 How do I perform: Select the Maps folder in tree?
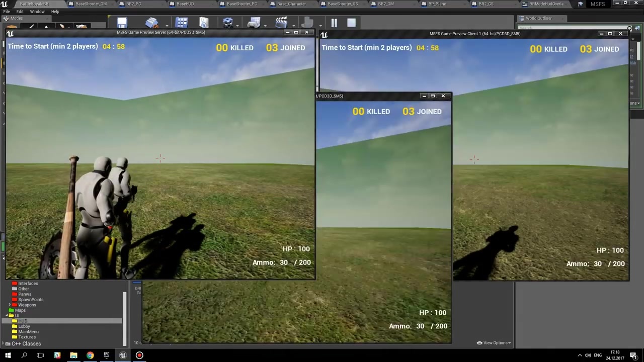(x=20, y=310)
